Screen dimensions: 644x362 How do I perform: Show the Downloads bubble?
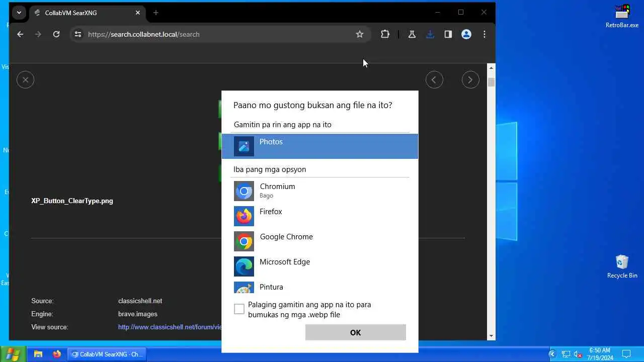(430, 34)
